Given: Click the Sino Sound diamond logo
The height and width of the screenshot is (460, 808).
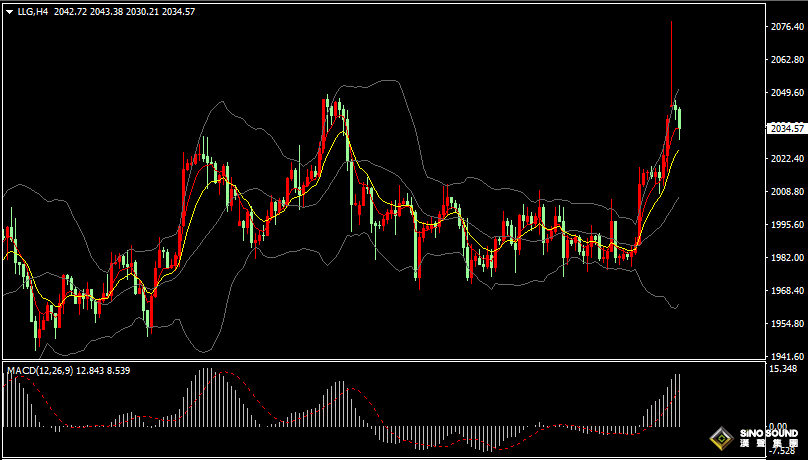Looking at the screenshot, I should click(721, 439).
